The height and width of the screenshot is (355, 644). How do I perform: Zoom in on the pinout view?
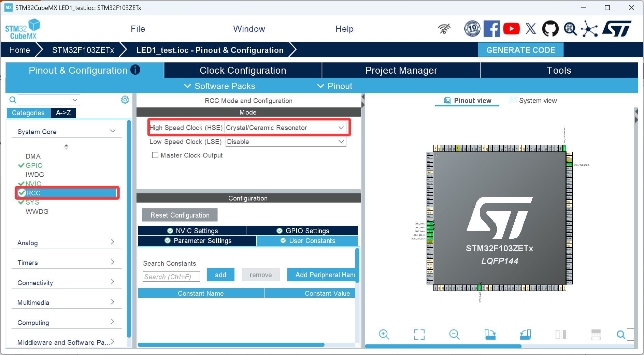(384, 335)
